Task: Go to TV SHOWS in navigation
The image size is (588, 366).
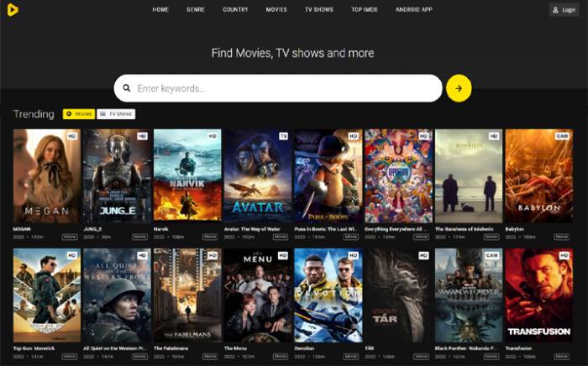Action: tap(318, 10)
